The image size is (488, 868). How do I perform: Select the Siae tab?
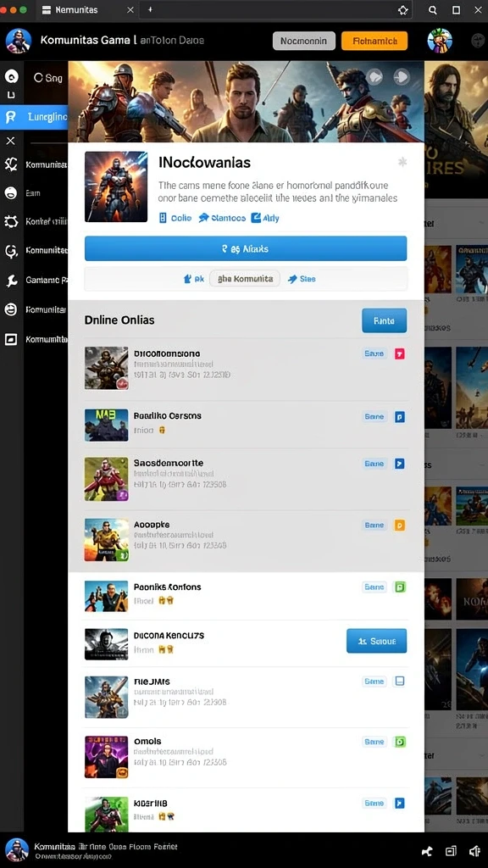pos(302,279)
